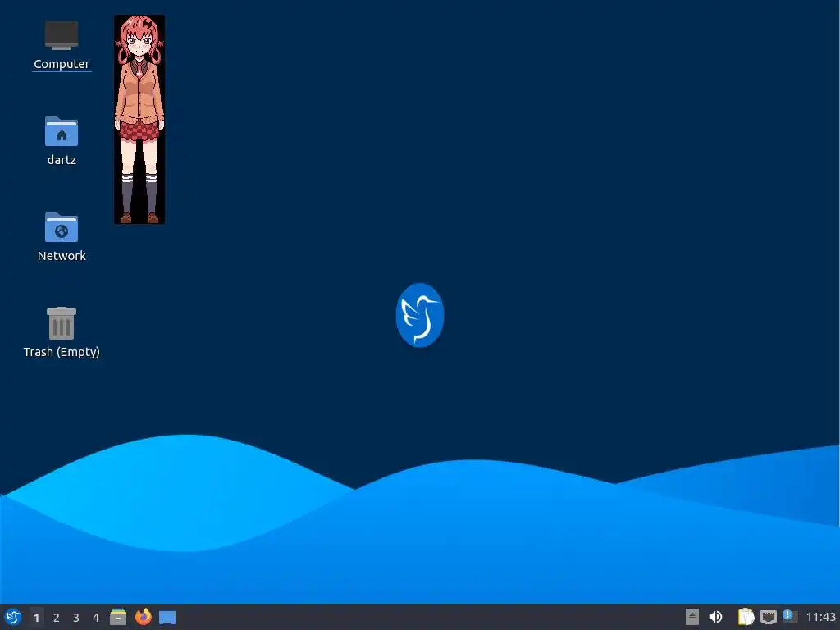840x630 pixels.
Task: Switch to workspace 3 in pager
Action: click(76, 618)
